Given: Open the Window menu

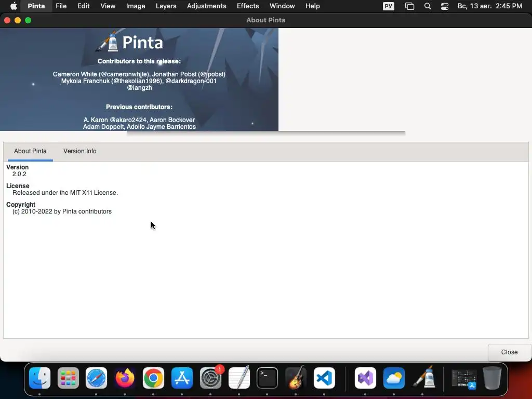Looking at the screenshot, I should click(x=282, y=6).
